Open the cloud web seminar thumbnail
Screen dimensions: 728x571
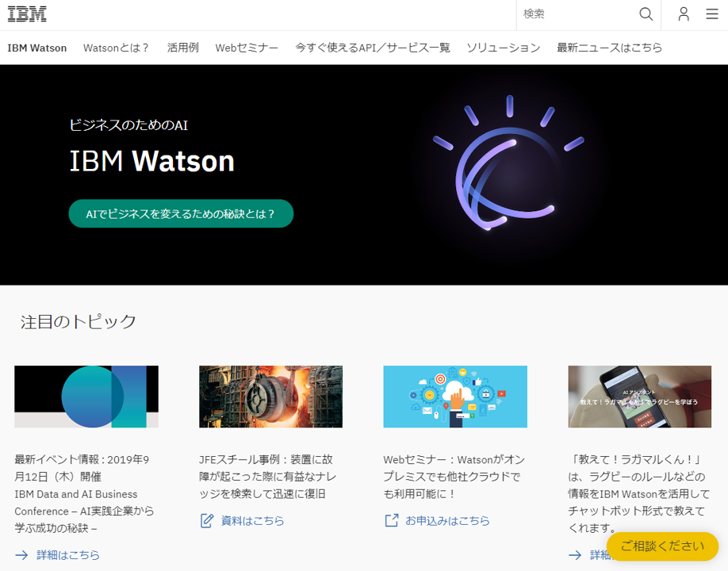click(455, 397)
